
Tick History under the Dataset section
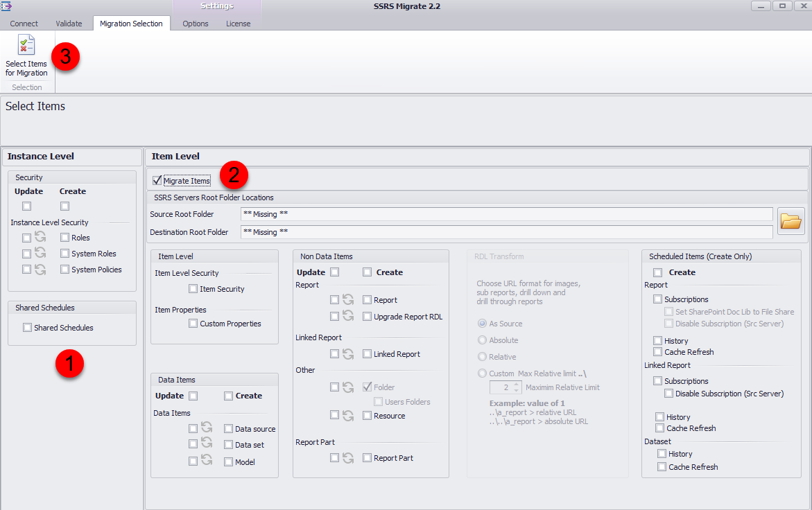662,454
